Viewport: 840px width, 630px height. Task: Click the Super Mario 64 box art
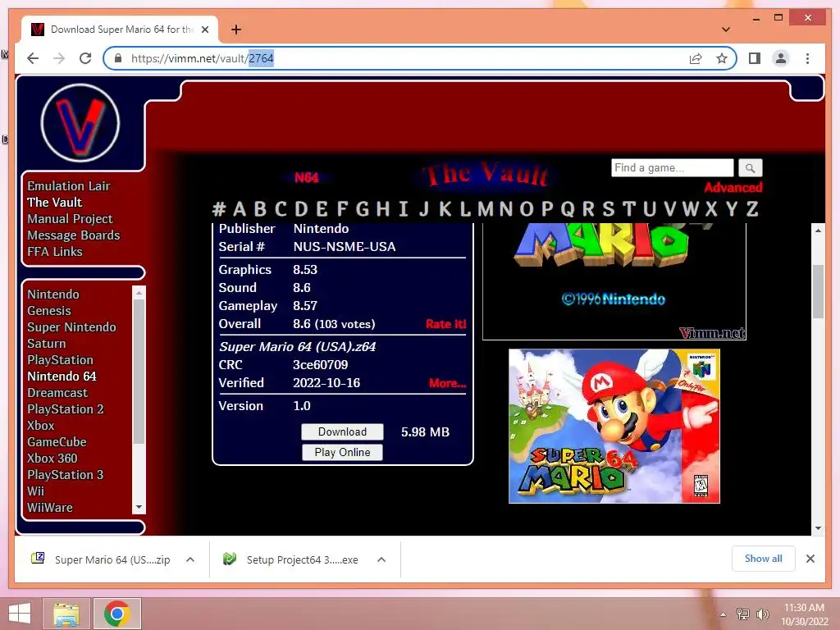click(x=614, y=427)
